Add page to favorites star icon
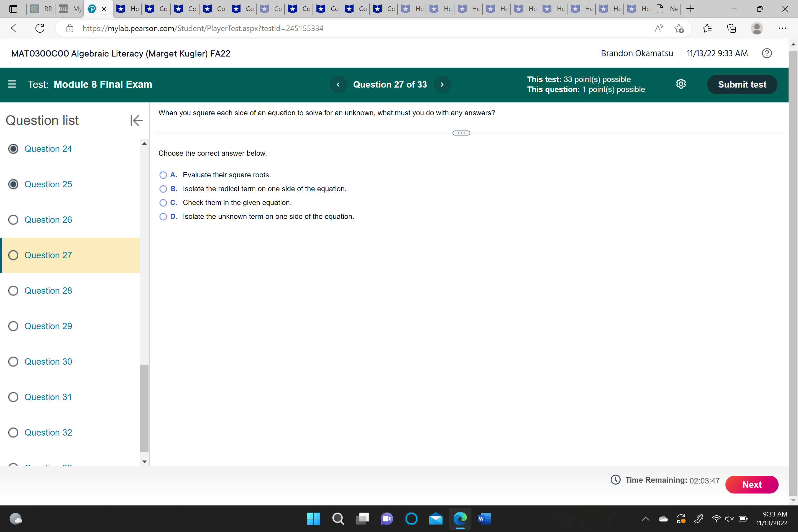Viewport: 798px width, 532px height. click(679, 28)
